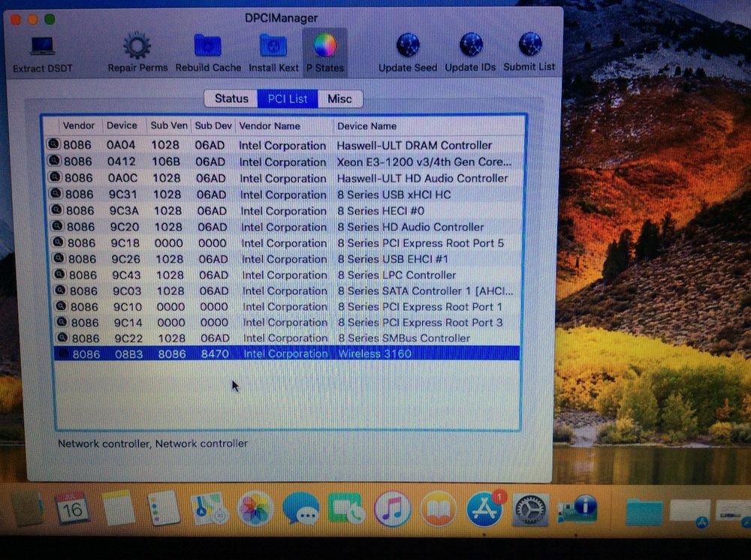Select Install Kext toolbar icon
Viewport: 751px width, 560px height.
(x=273, y=47)
